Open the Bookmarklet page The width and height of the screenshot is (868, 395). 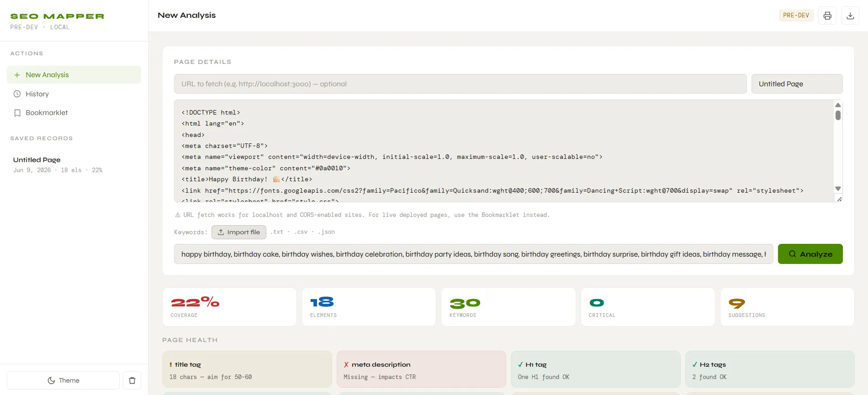pyautogui.click(x=74, y=113)
